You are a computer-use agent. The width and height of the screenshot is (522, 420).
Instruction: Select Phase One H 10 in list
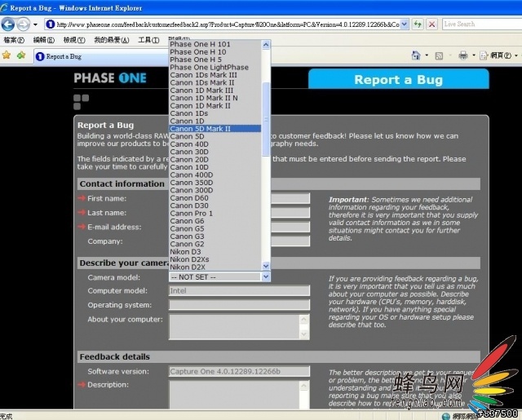(215, 52)
